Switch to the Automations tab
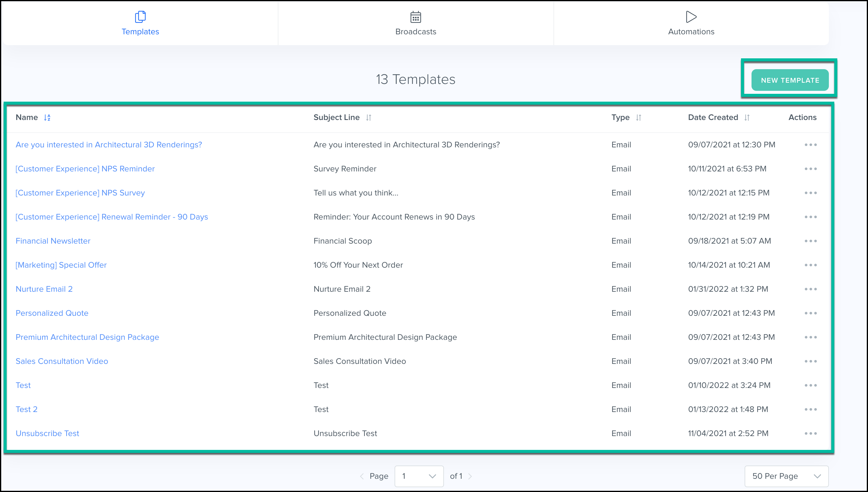Image resolution: width=868 pixels, height=492 pixels. pyautogui.click(x=691, y=23)
